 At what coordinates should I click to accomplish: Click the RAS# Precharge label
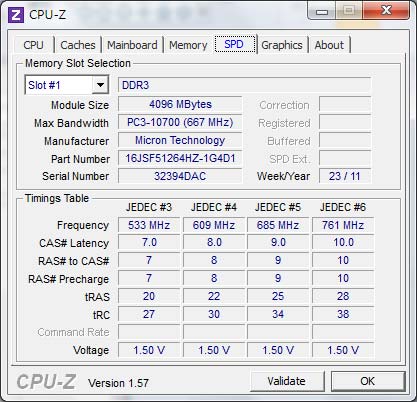(69, 279)
